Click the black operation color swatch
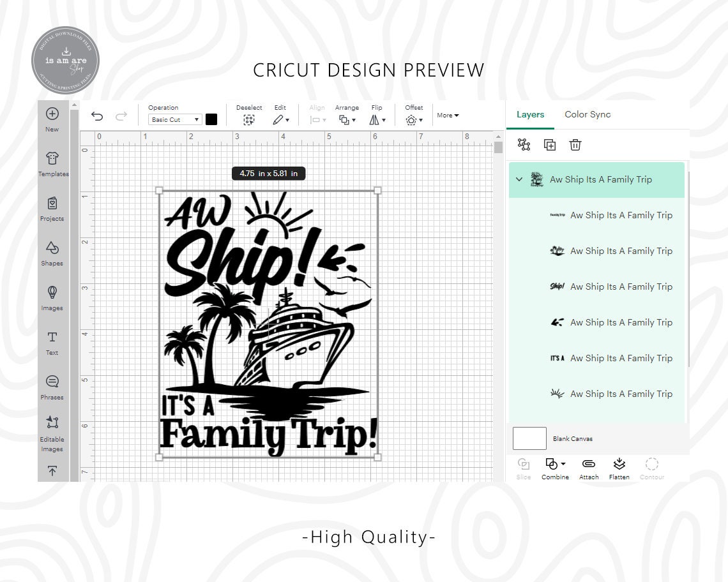The width and height of the screenshot is (728, 582). [211, 119]
